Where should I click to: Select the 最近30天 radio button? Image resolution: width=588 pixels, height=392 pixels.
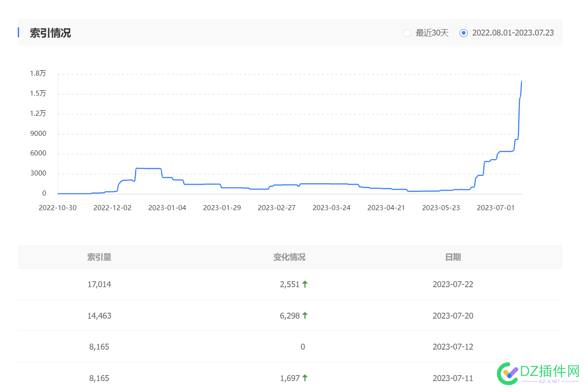click(x=407, y=33)
